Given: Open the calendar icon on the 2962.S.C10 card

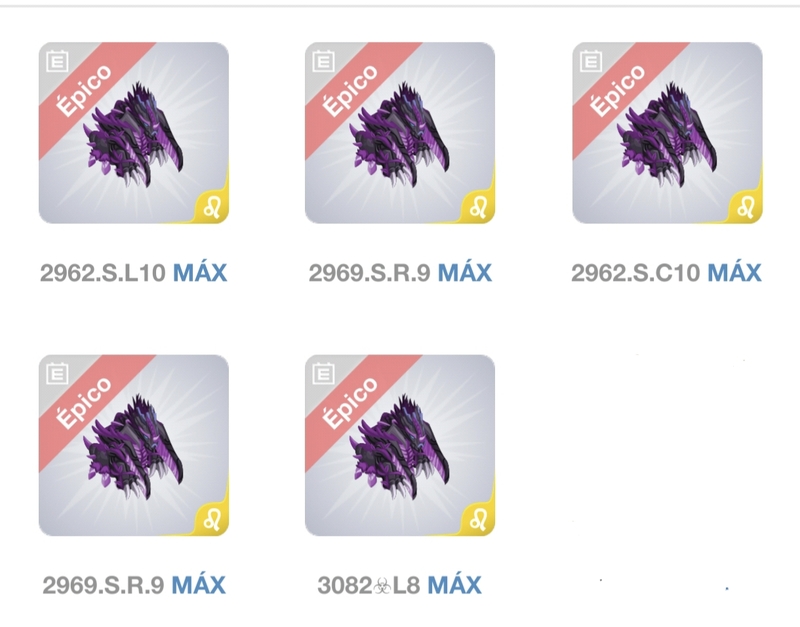Looking at the screenshot, I should click(591, 62).
